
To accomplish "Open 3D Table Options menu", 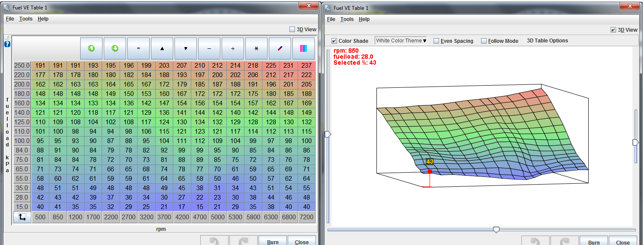I will (x=547, y=41).
